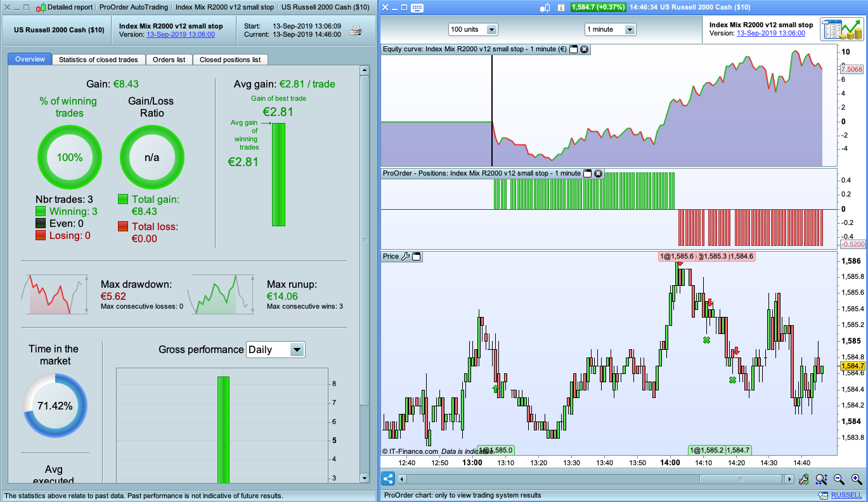Click the 71.42% time in market donut

(55, 406)
